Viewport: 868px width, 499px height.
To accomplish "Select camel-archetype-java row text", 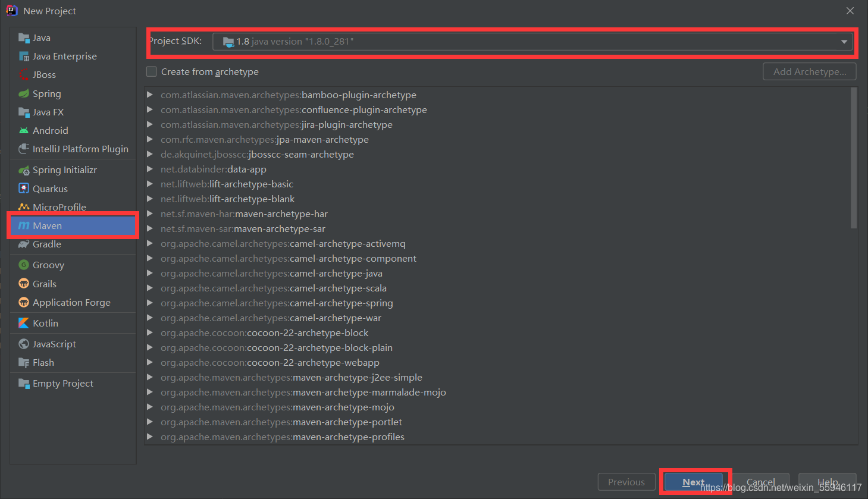I will (x=271, y=273).
